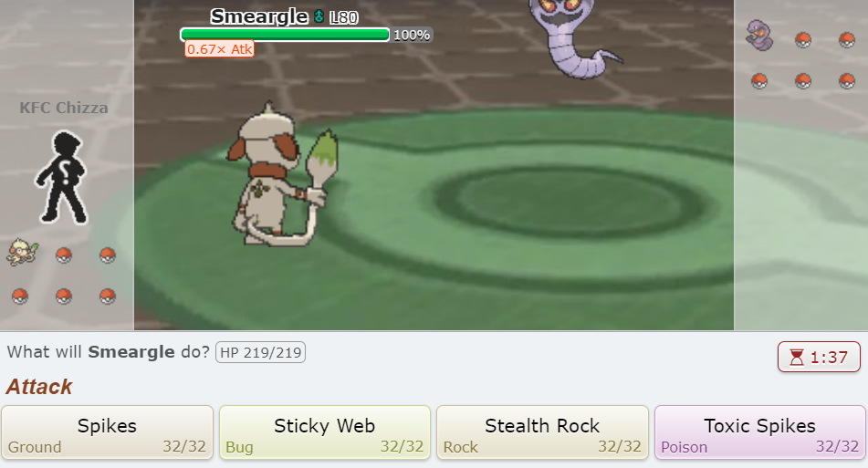Click the Smeargle team icon in the left sidebar
Screen dimensions: 868x468
22,253
